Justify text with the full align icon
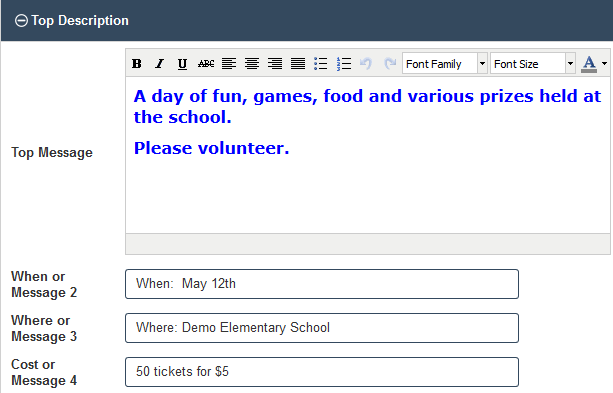This screenshot has width=613, height=393. [298, 63]
